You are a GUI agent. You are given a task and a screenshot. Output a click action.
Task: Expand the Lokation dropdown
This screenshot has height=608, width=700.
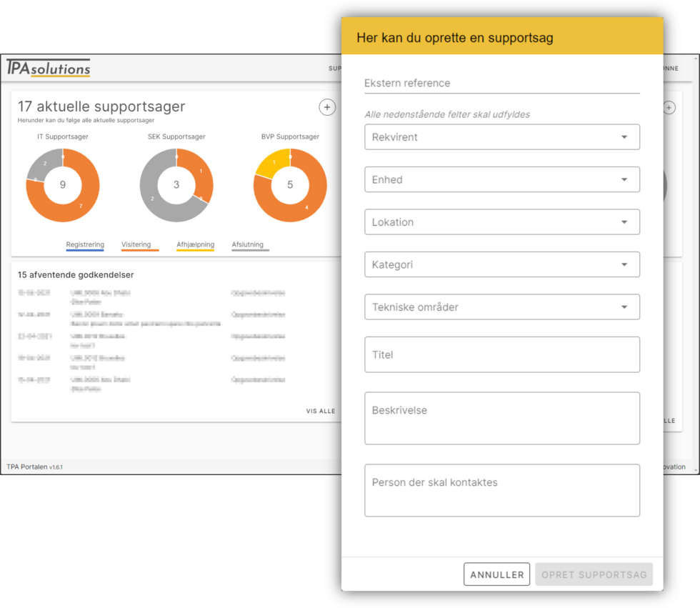[501, 222]
